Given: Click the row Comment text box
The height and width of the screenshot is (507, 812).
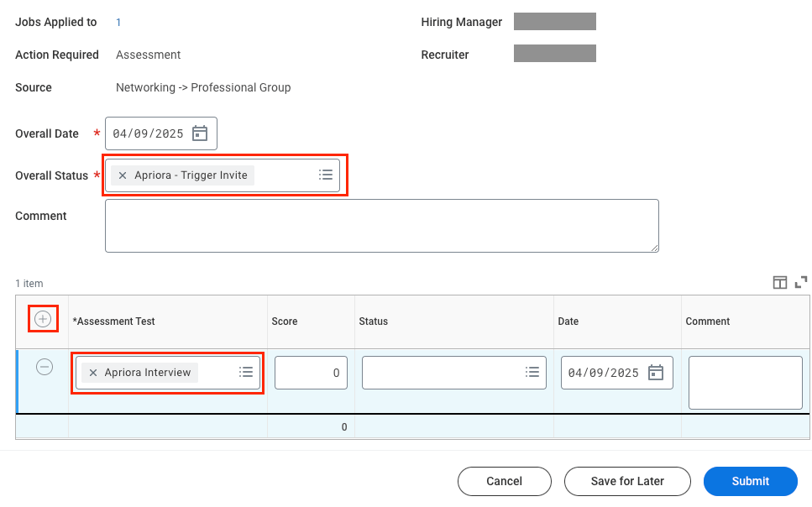Looking at the screenshot, I should tap(746, 383).
